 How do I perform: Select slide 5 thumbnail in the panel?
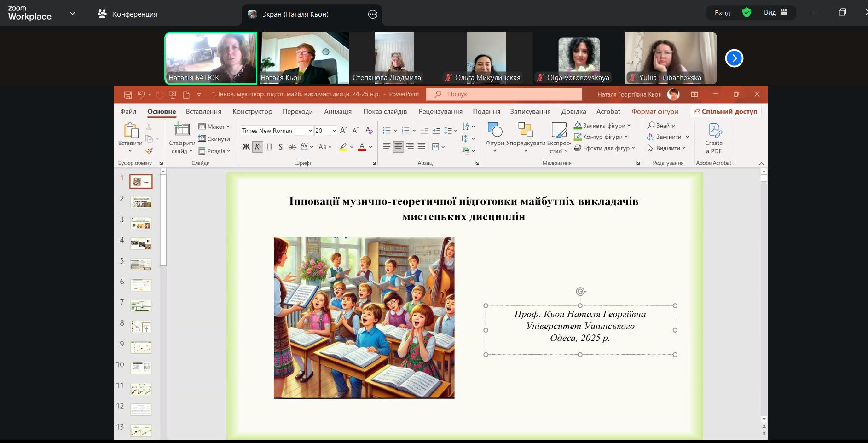tap(141, 264)
